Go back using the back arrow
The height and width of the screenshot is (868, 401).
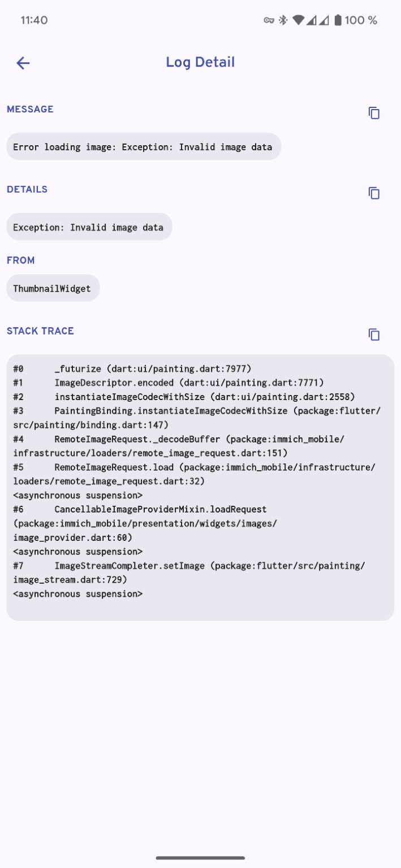(23, 63)
